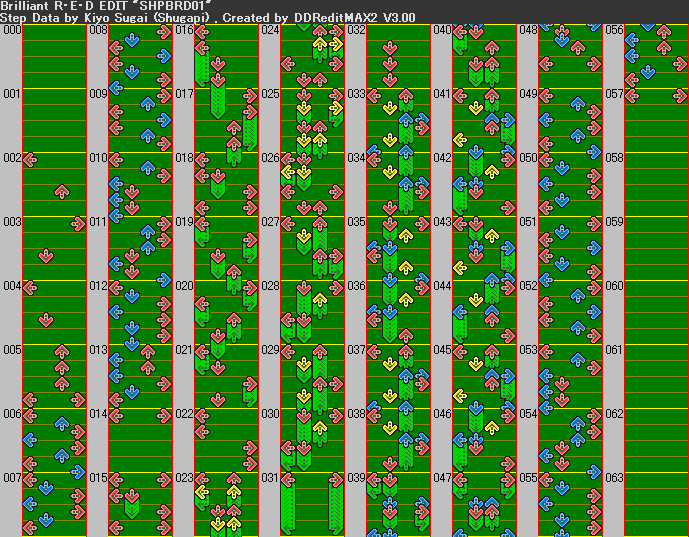
Task: Click the blue left arrow in measure 049
Action: tap(546, 120)
